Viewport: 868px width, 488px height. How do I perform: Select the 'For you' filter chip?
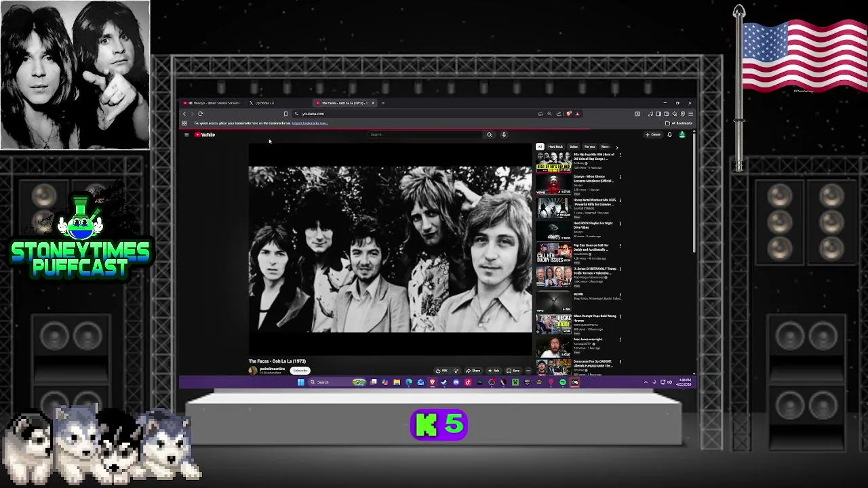590,146
